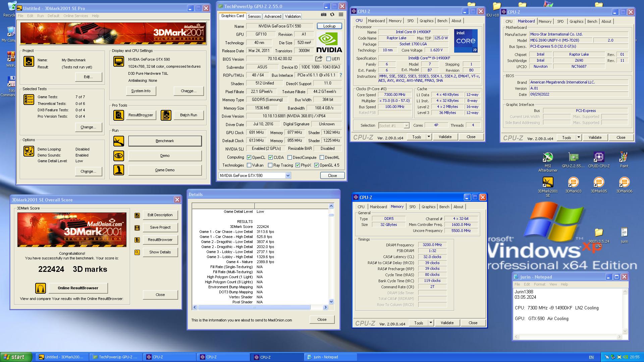Toggle the OpenGL 4.5 checkbox in GPU-Z
The height and width of the screenshot is (362, 644).
tap(316, 165)
